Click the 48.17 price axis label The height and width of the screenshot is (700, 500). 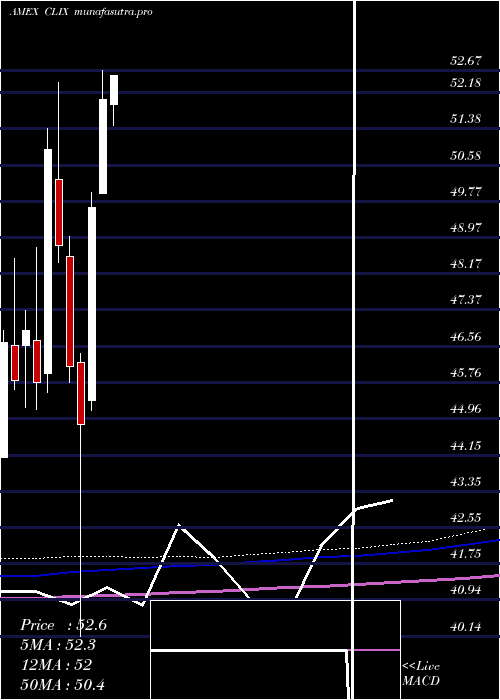(x=465, y=263)
